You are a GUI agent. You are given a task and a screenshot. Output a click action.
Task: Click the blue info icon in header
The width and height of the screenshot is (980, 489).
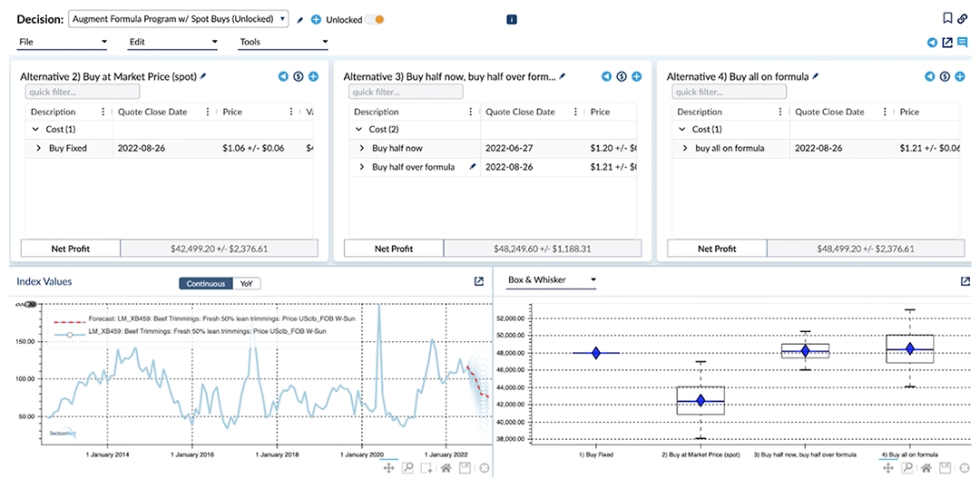coord(512,19)
